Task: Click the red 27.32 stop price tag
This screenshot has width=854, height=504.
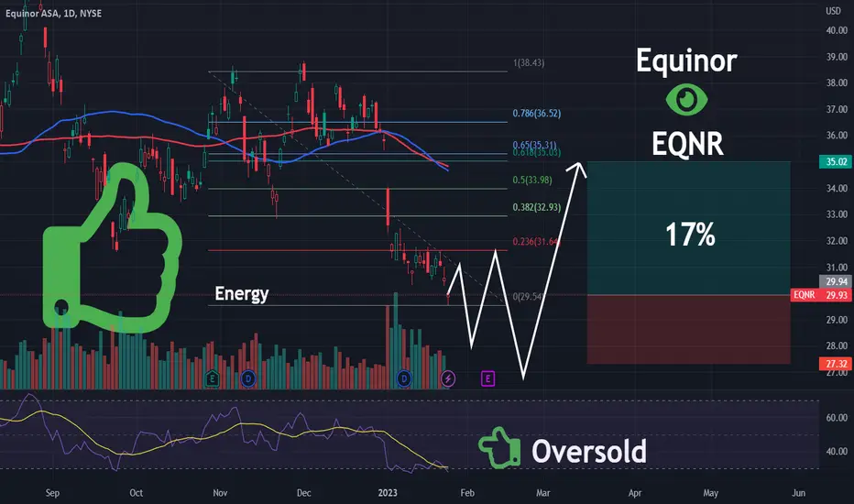Action: coord(836,364)
